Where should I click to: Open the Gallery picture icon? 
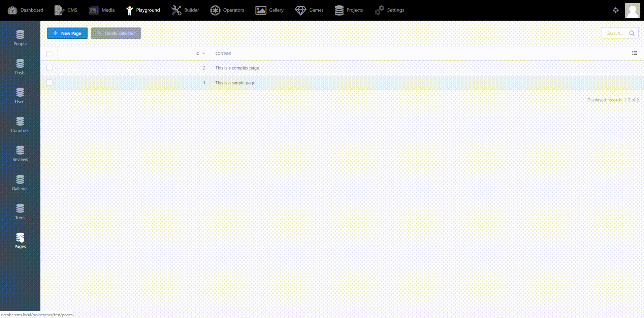[x=261, y=10]
